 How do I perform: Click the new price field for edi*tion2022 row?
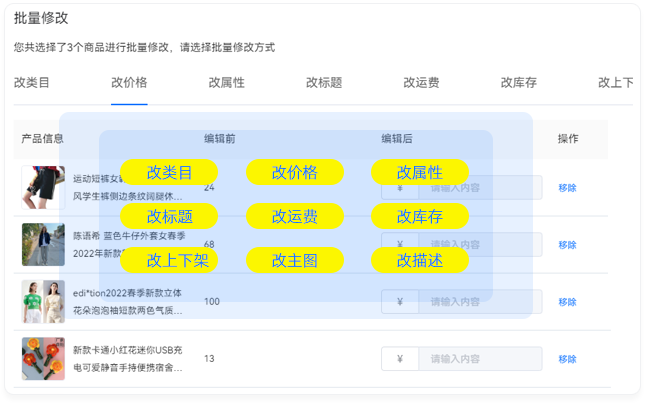pos(480,302)
